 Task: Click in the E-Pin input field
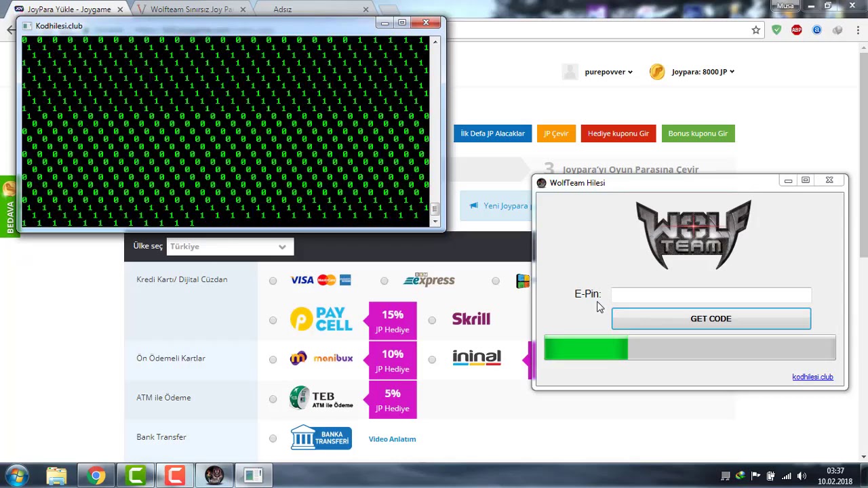(x=711, y=295)
